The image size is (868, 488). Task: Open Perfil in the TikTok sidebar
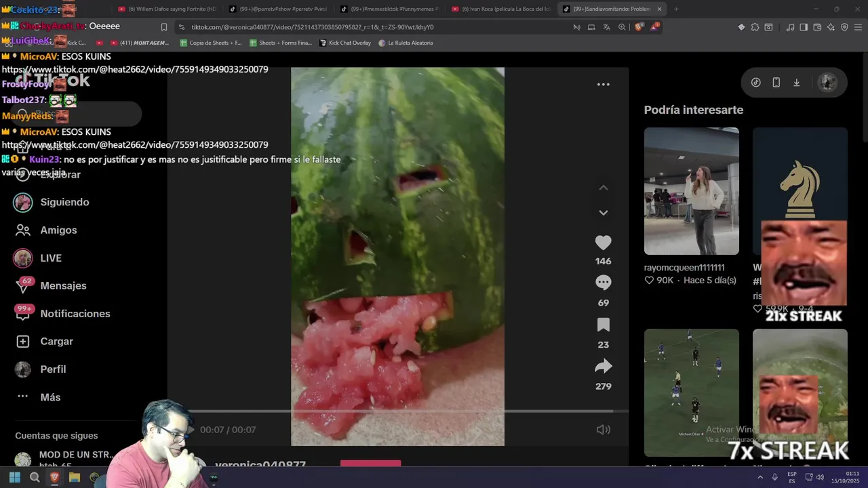[53, 369]
